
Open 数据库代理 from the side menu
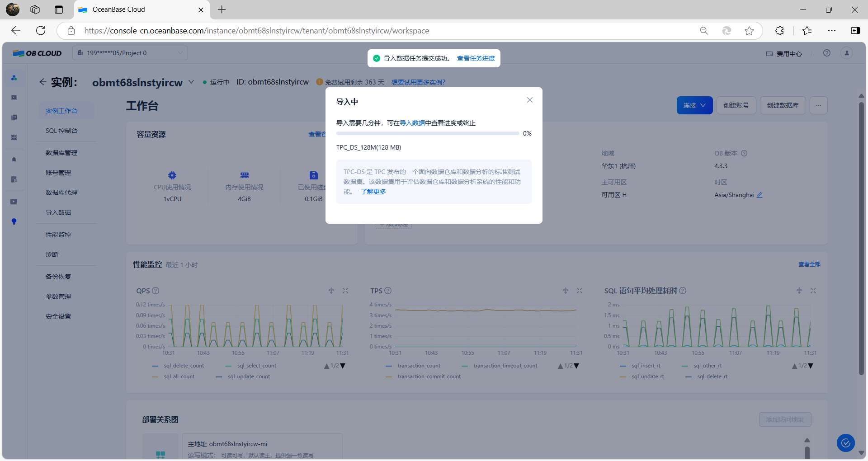coord(61,193)
